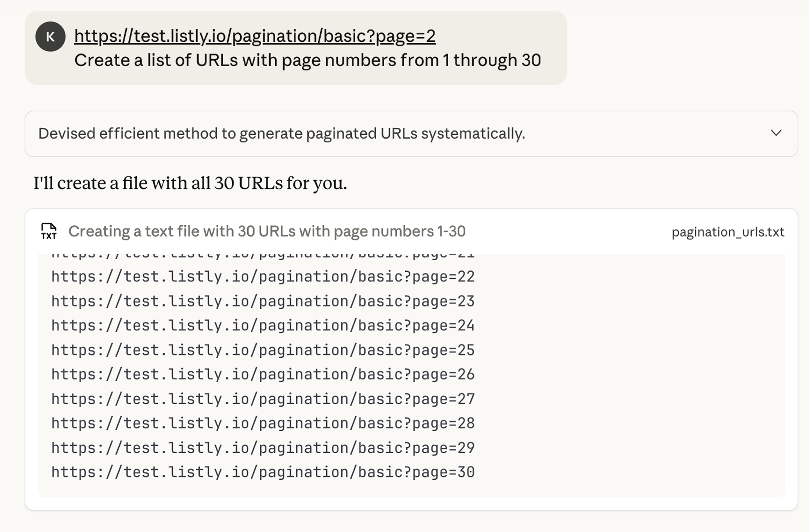Pick the line ending with page=28
The image size is (809, 532).
(263, 423)
